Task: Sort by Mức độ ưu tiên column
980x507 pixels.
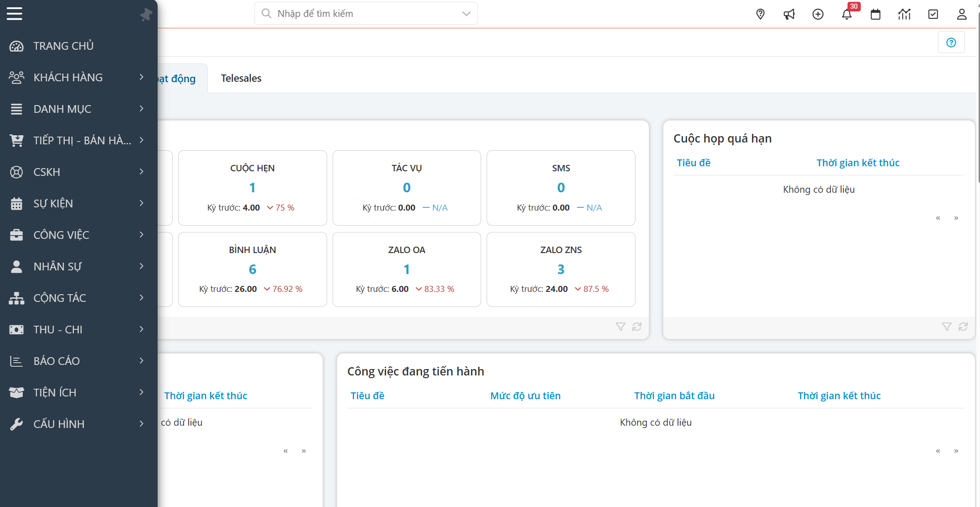Action: 525,396
